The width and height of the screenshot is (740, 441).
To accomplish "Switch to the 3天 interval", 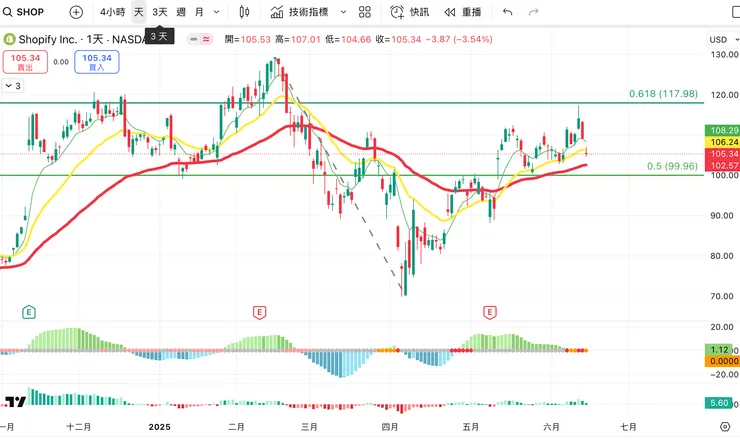I will coord(160,12).
